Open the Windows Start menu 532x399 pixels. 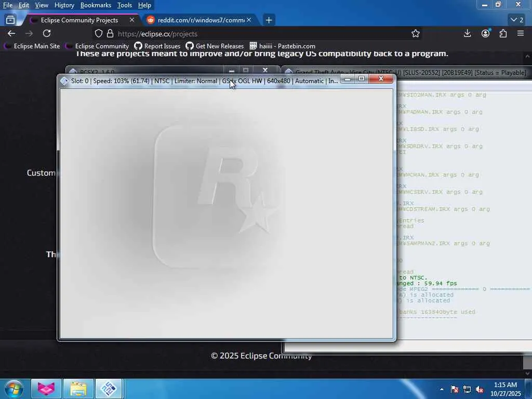coord(14,389)
